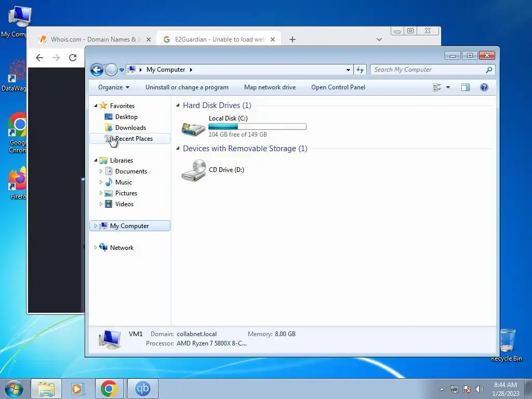The width and height of the screenshot is (532, 399).
Task: Go back with Explorer's blue back arrow
Action: (x=97, y=70)
